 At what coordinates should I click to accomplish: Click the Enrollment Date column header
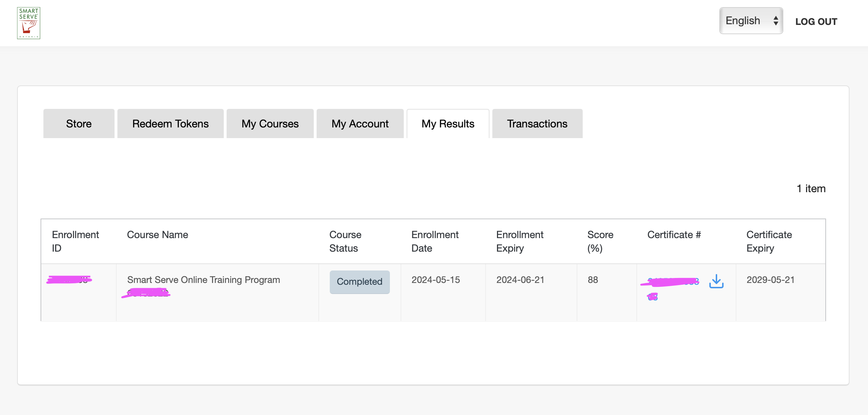[435, 241]
